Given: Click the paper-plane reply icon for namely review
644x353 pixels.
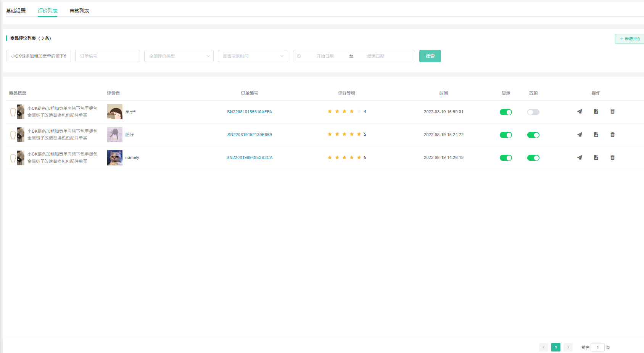Looking at the screenshot, I should (580, 157).
